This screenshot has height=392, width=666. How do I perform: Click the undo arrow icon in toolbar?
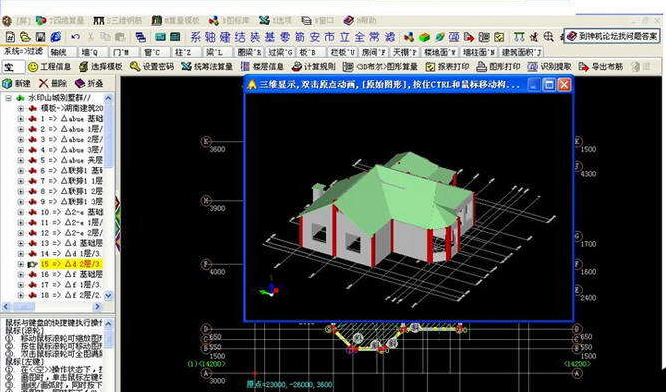pos(76,37)
